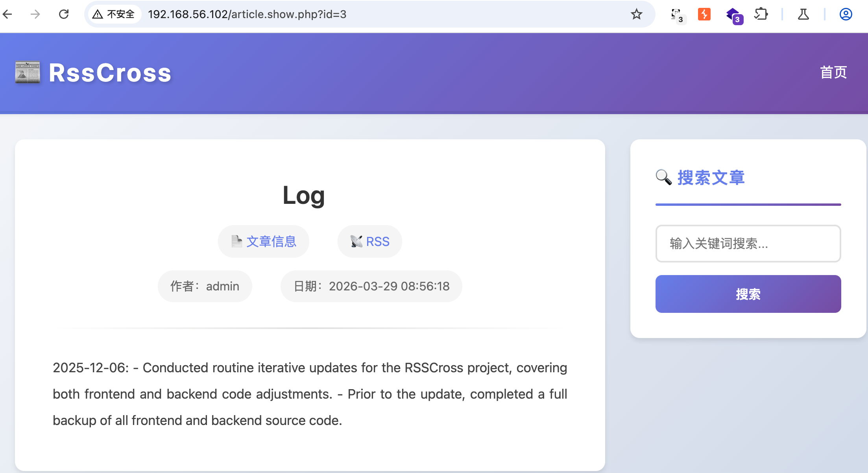
Task: Open the RSS feed link
Action: point(370,241)
